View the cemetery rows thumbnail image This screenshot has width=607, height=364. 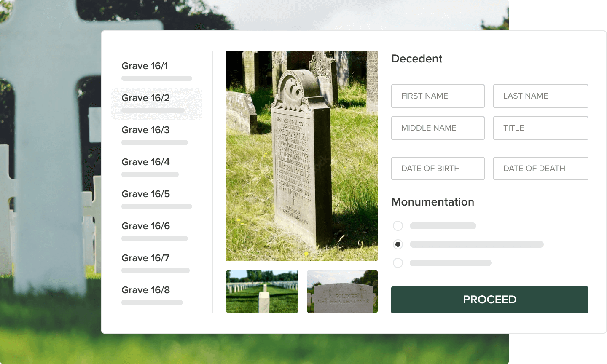pyautogui.click(x=262, y=291)
